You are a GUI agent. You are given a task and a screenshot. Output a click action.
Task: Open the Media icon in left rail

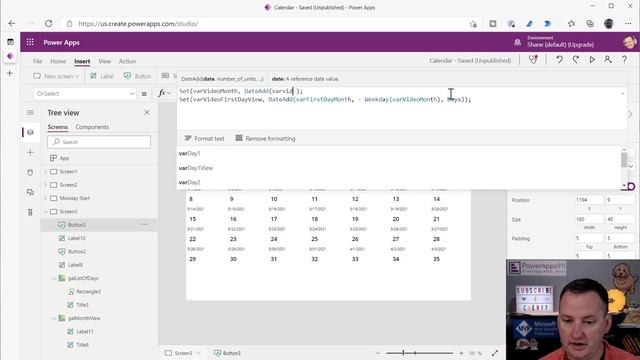point(30,192)
